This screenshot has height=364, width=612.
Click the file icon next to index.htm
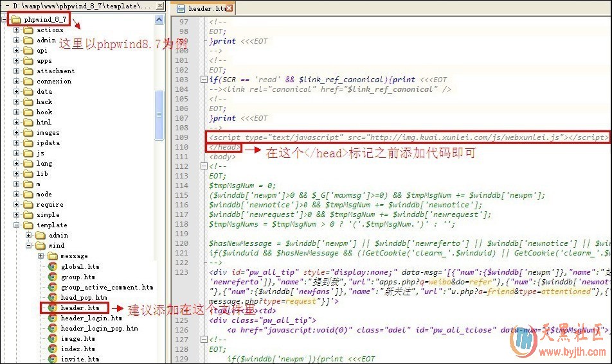[x=53, y=349]
